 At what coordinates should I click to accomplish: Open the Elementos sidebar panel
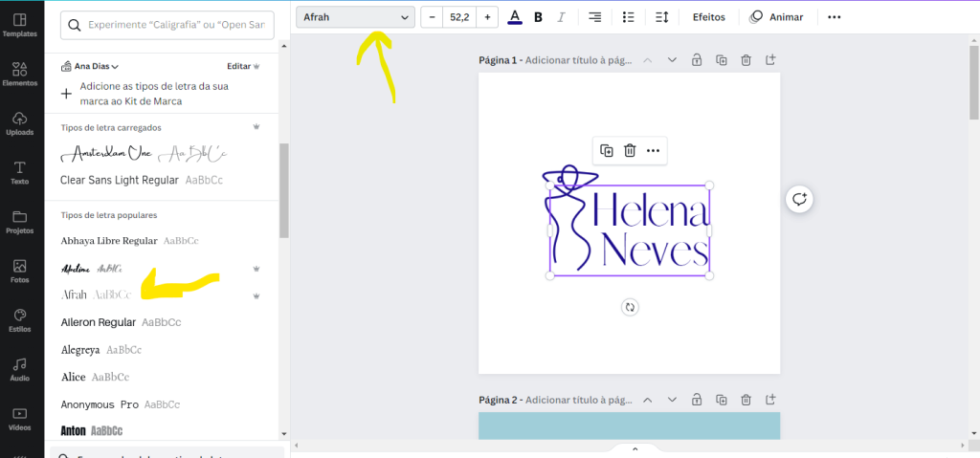tap(20, 75)
